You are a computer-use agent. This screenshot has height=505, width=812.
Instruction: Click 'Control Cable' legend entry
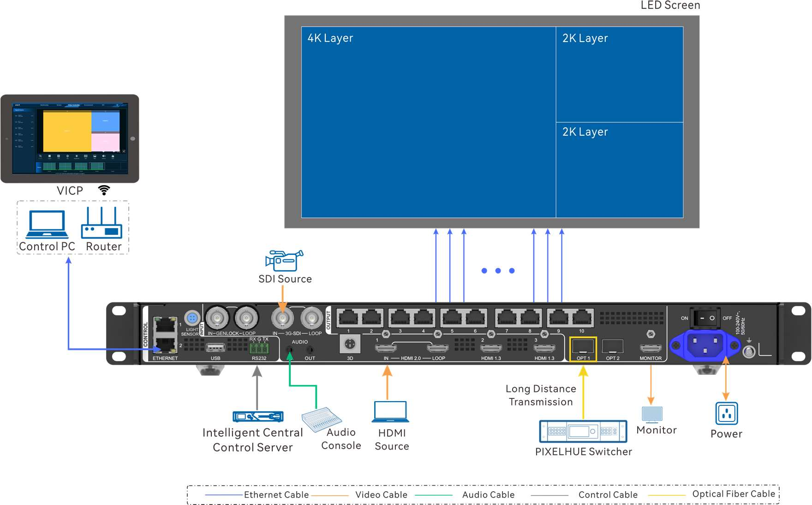(x=608, y=495)
